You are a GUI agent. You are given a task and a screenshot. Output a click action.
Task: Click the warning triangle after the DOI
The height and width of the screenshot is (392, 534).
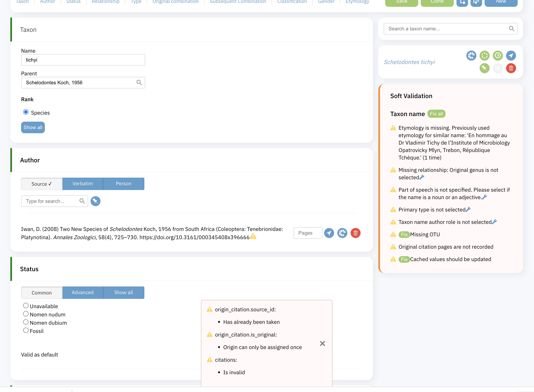(x=253, y=236)
